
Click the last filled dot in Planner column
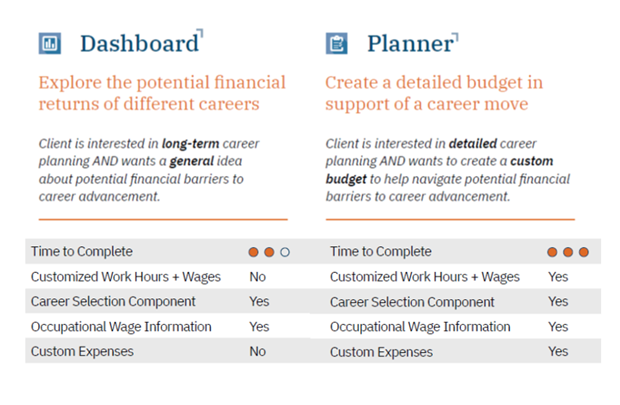click(584, 252)
